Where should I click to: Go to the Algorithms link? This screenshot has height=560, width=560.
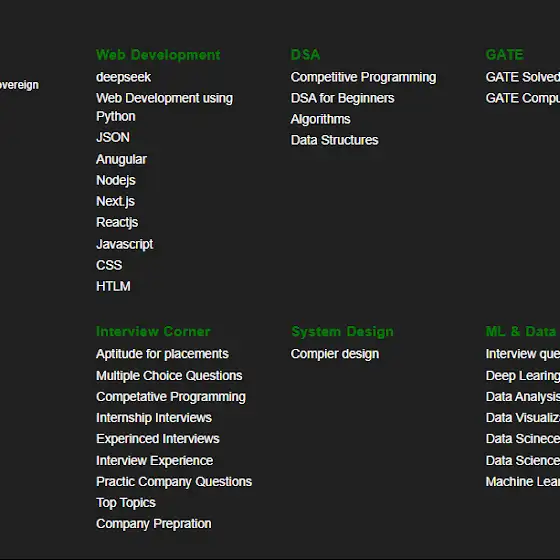click(320, 119)
